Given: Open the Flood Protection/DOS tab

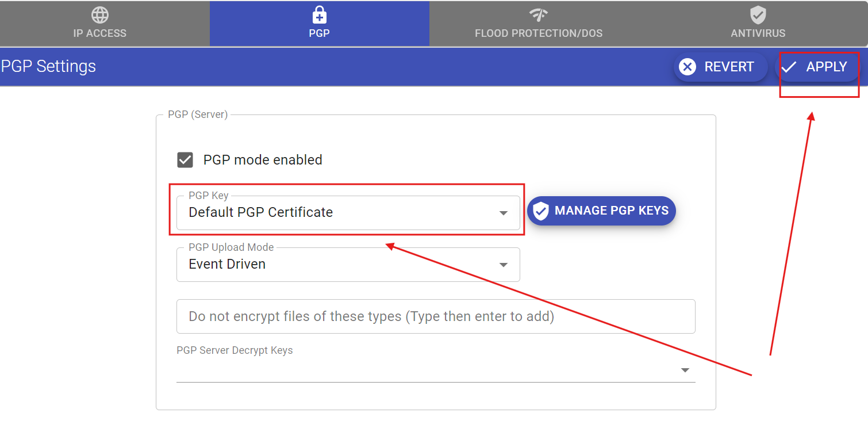Looking at the screenshot, I should coord(538,24).
